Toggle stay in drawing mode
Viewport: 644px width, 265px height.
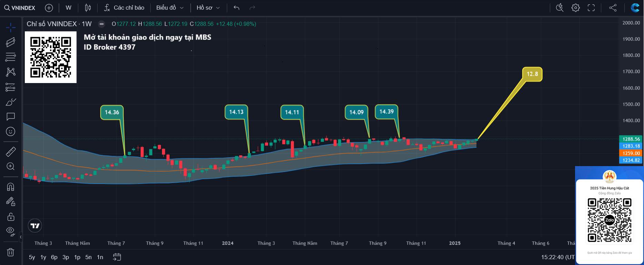click(x=11, y=202)
